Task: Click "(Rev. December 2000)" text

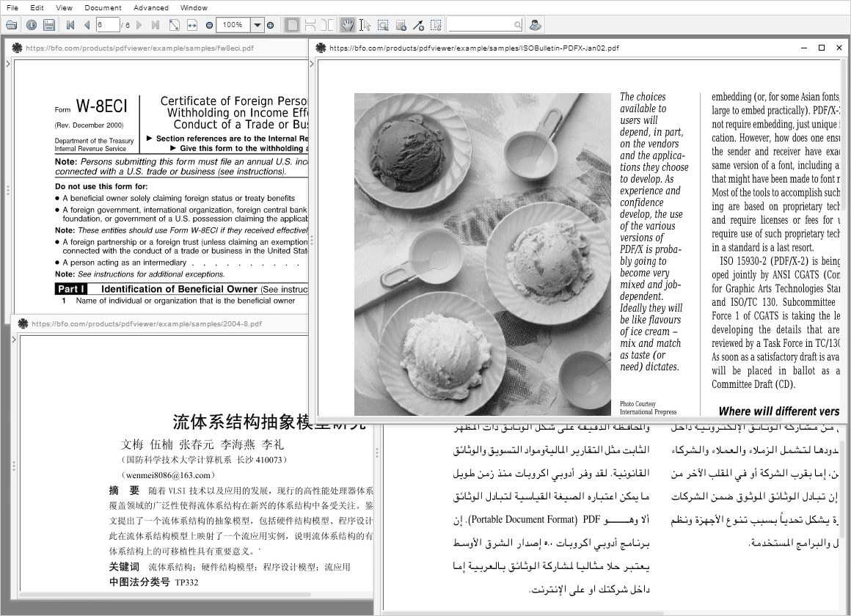Action: coord(89,125)
